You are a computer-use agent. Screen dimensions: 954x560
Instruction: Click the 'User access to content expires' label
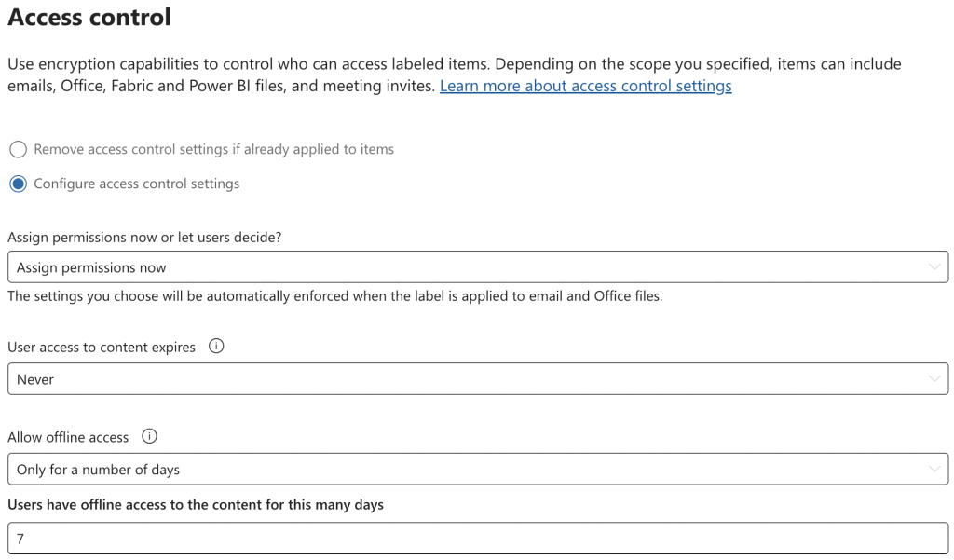coord(102,348)
